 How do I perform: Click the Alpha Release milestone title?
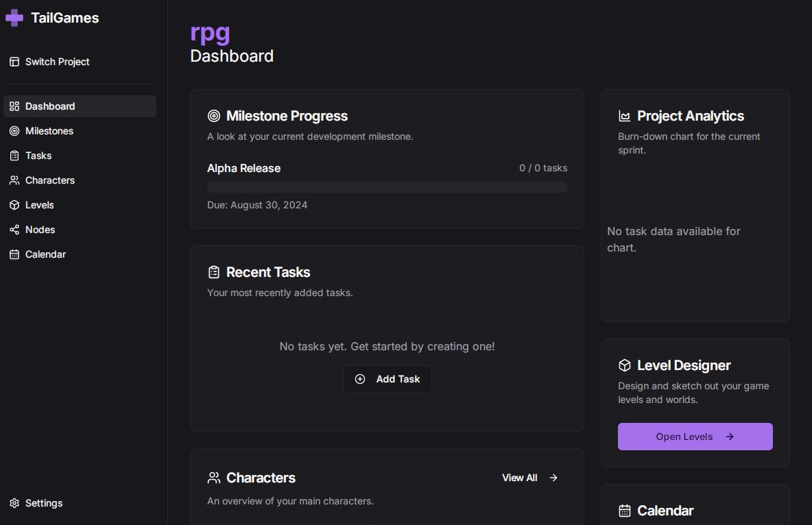click(243, 168)
